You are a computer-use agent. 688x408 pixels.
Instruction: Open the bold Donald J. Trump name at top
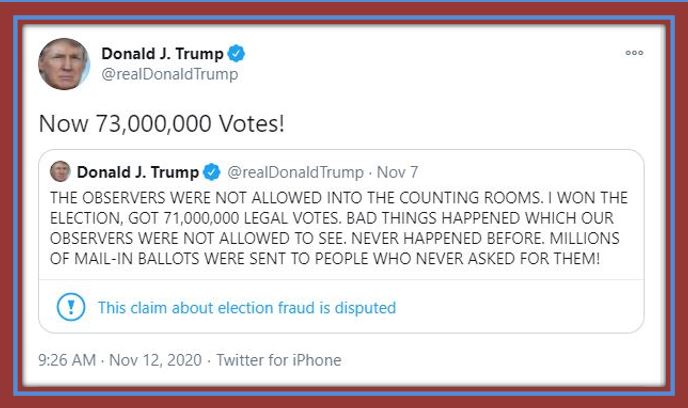click(x=162, y=54)
